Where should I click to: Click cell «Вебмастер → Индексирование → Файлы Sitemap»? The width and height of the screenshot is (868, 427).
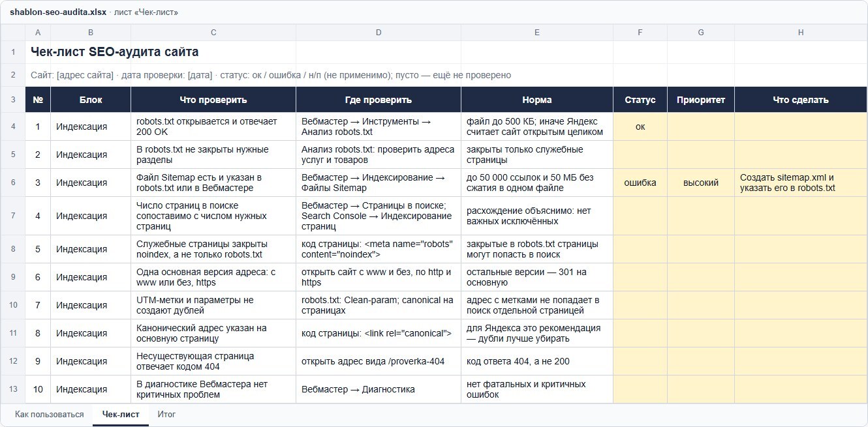379,183
